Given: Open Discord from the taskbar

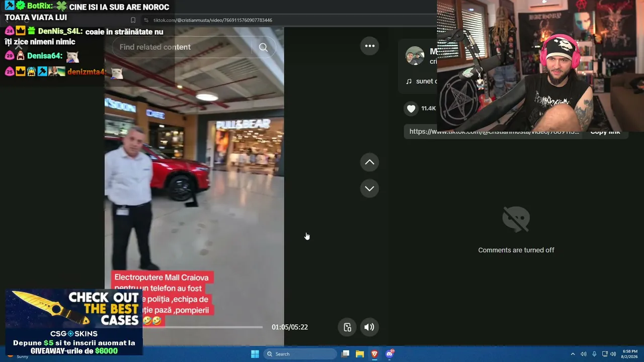Looking at the screenshot, I should click(x=389, y=354).
